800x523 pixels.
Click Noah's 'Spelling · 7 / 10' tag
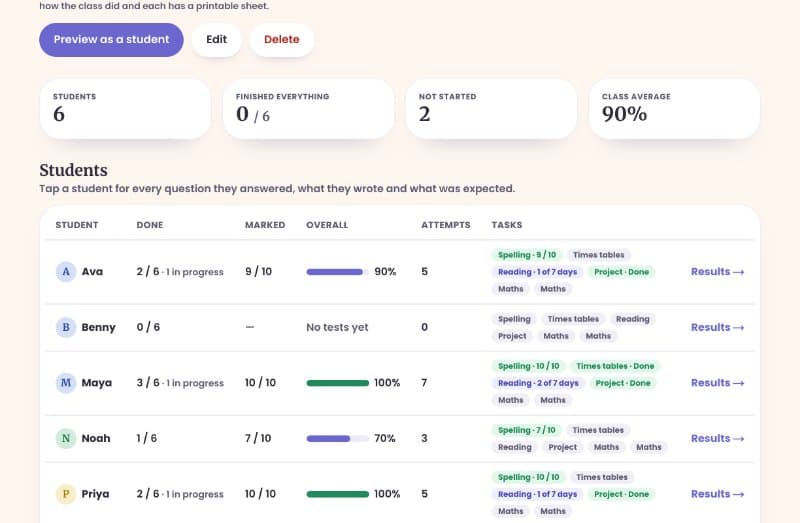click(527, 430)
